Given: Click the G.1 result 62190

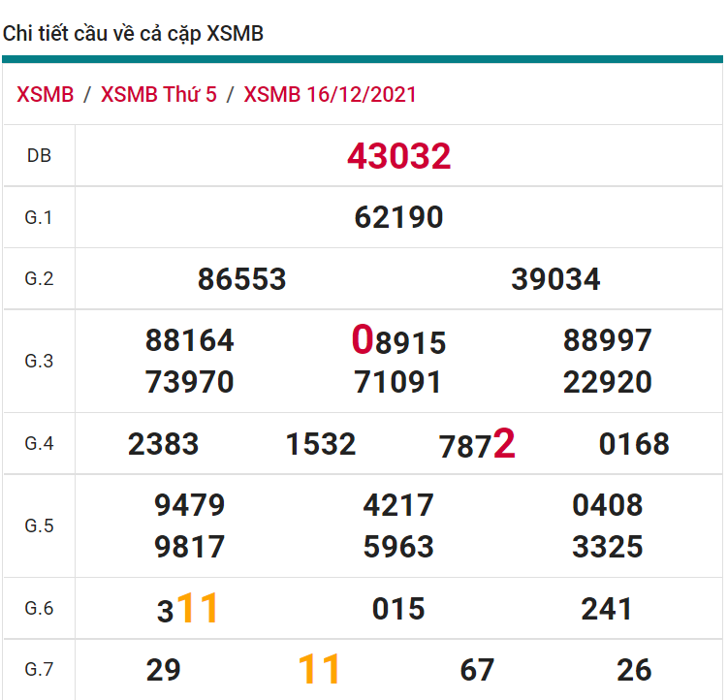Looking at the screenshot, I should point(398,217).
